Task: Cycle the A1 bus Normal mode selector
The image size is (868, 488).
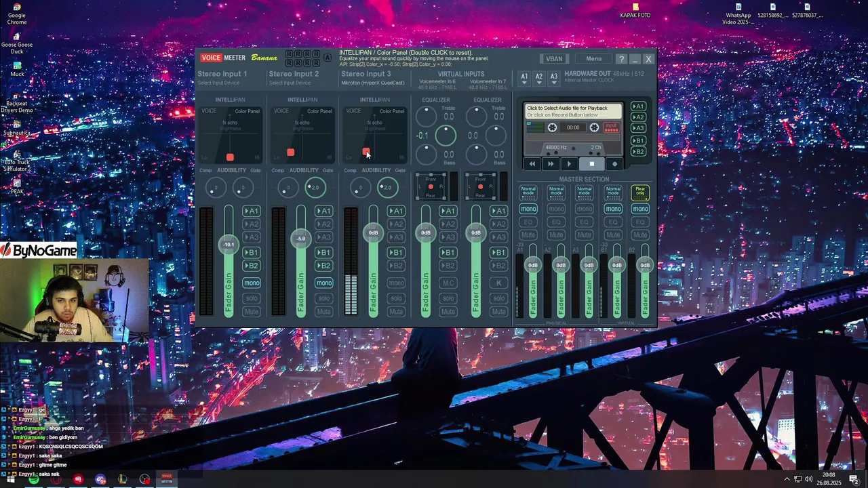Action: (x=528, y=192)
